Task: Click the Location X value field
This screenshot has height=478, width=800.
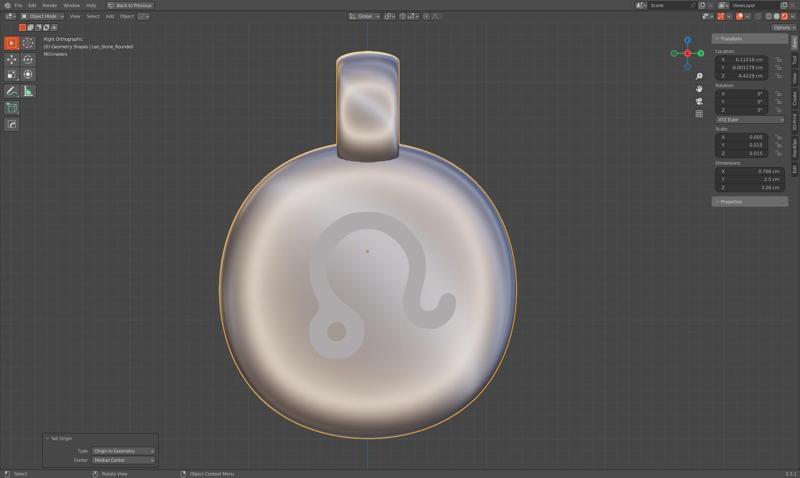Action: [x=742, y=60]
